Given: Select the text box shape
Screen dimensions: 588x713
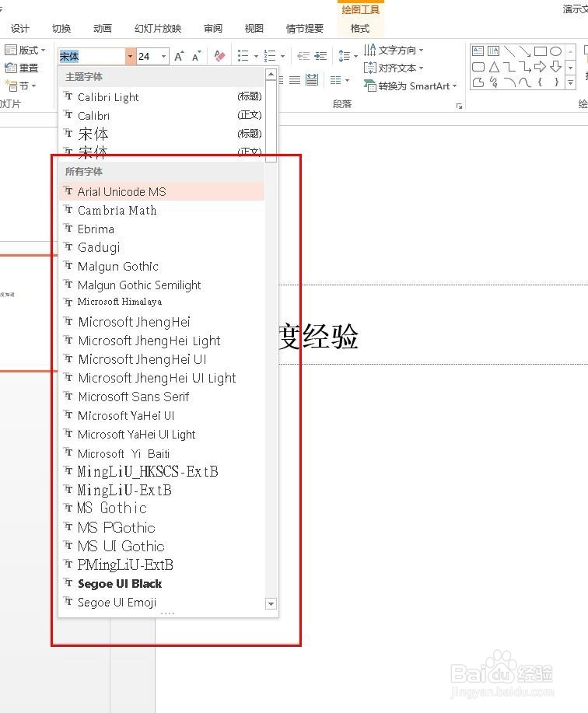Looking at the screenshot, I should (x=478, y=51).
